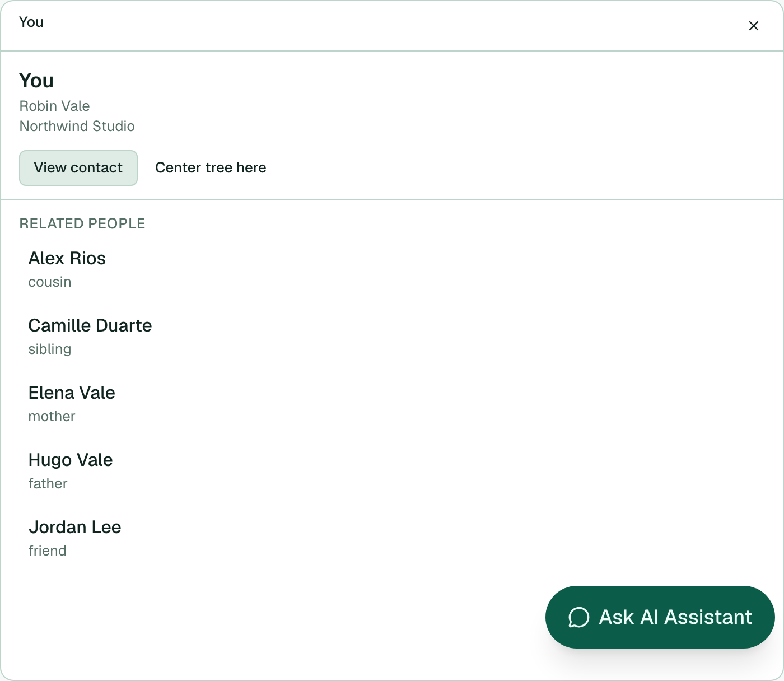Open Jordan Lee's entry
The height and width of the screenshot is (681, 784).
pyautogui.click(x=392, y=538)
